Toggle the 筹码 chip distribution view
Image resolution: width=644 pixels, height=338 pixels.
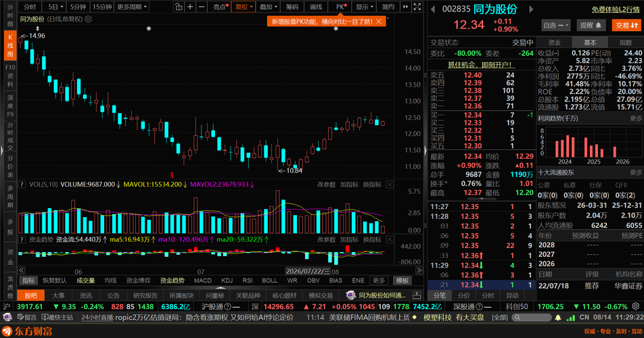(x=292, y=7)
